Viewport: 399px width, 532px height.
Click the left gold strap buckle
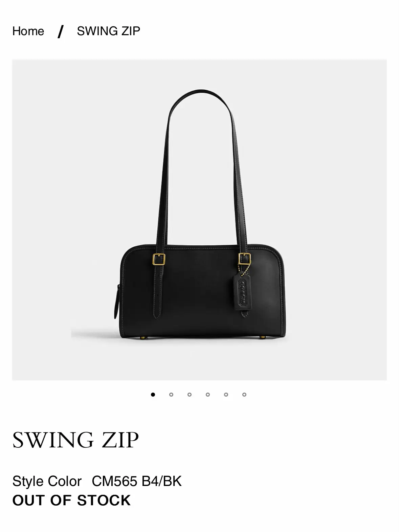[158, 259]
